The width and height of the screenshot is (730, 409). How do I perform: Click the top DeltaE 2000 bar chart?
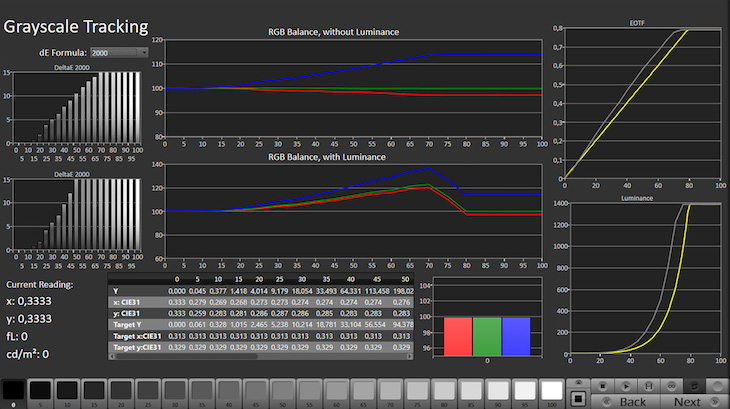[77, 110]
